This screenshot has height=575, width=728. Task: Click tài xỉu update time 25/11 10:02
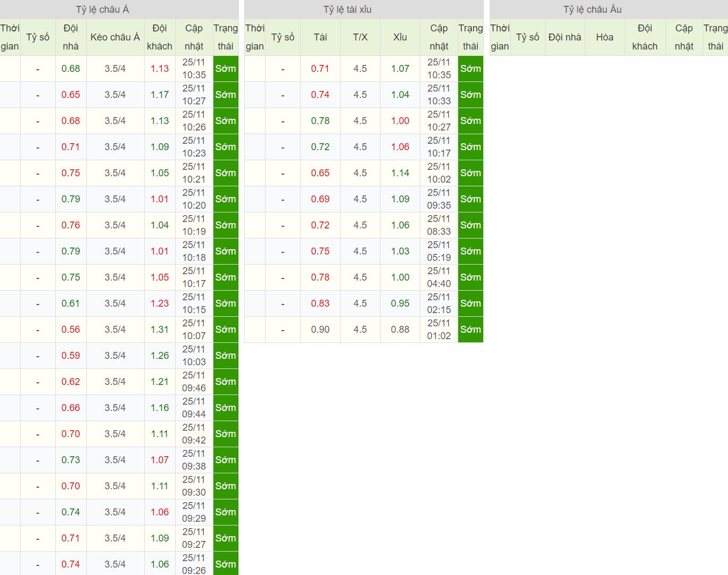pyautogui.click(x=439, y=173)
